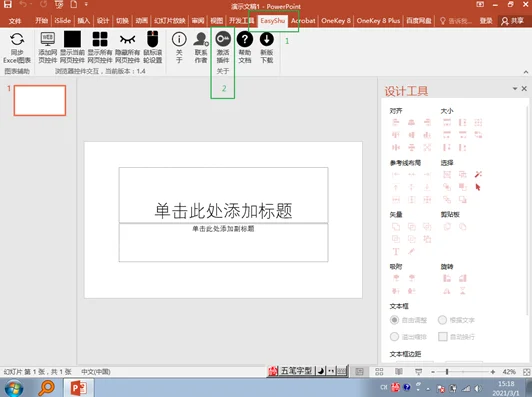Click the Redo icon in title bar

(43, 4)
